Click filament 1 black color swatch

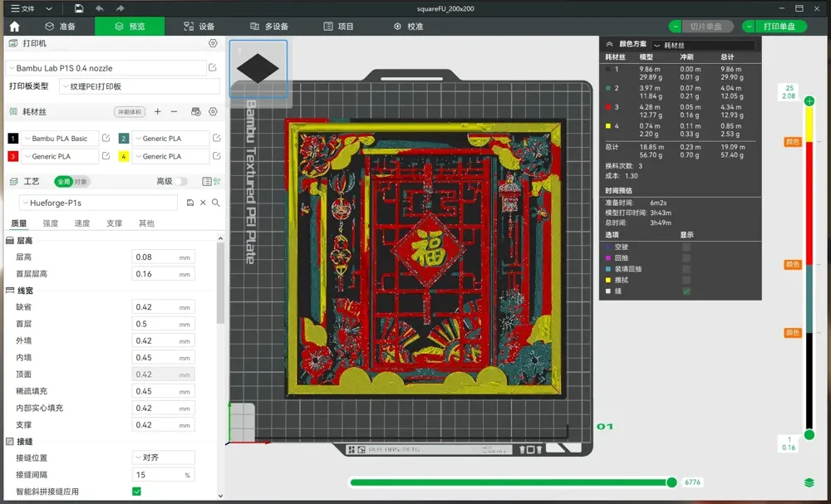(12, 138)
